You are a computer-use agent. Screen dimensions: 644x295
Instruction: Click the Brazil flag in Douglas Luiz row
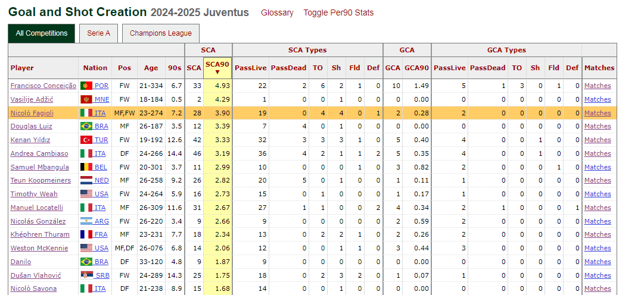86,126
